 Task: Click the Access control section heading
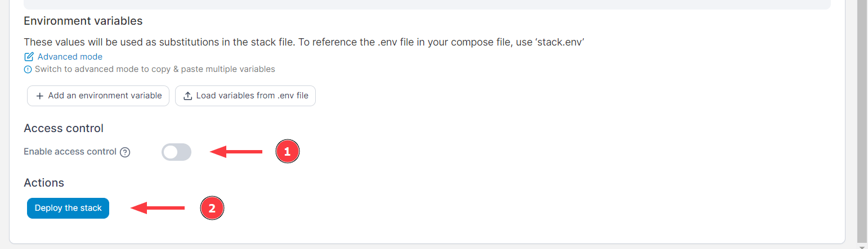[64, 128]
